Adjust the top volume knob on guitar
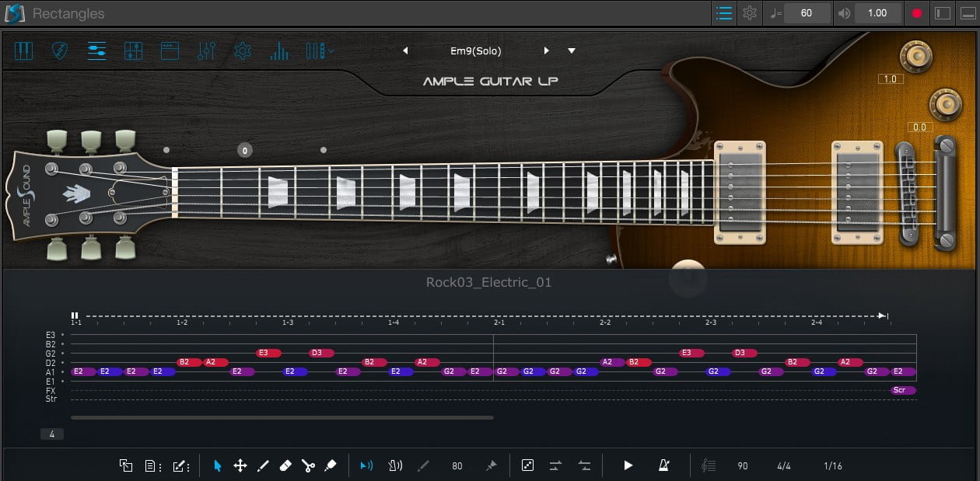The image size is (980, 481). pos(915,55)
